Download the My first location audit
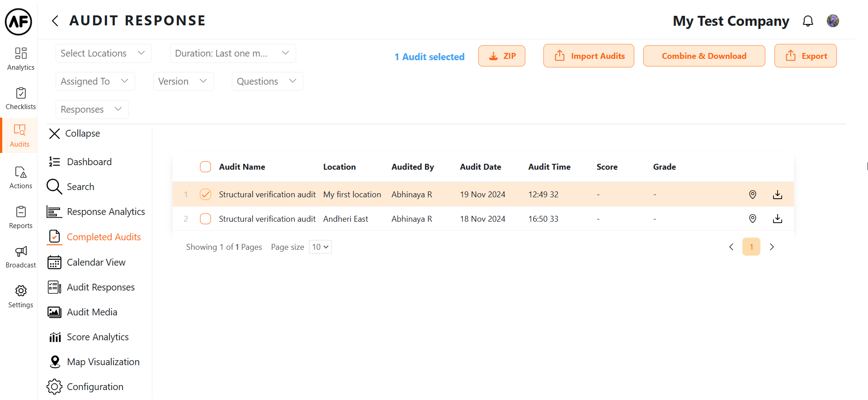Image resolution: width=868 pixels, height=400 pixels. [777, 195]
